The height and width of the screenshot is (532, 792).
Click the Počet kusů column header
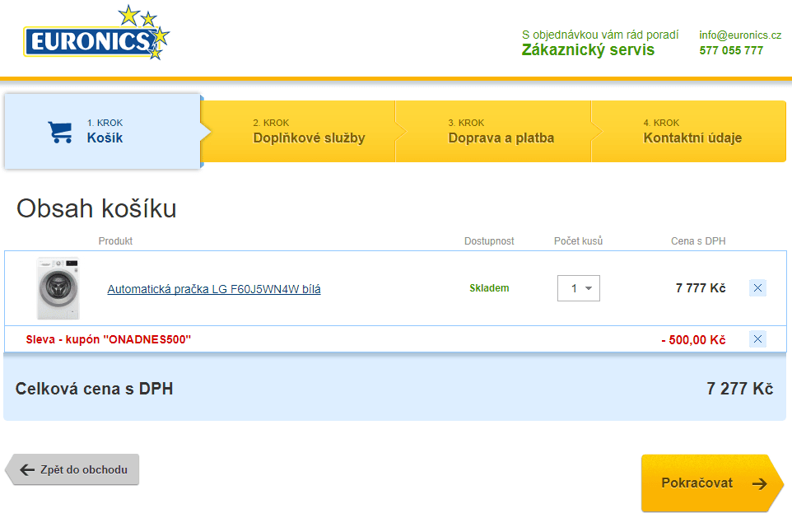(578, 241)
